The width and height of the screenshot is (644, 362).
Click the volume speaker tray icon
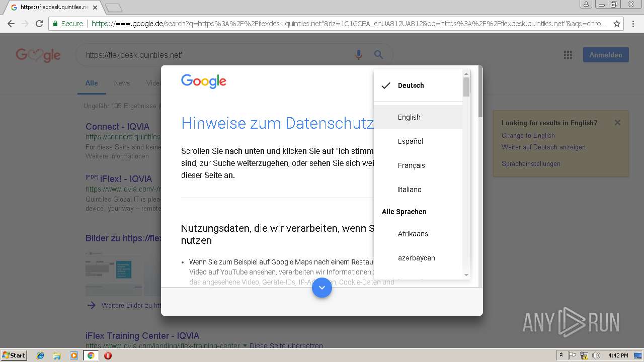[596, 355]
